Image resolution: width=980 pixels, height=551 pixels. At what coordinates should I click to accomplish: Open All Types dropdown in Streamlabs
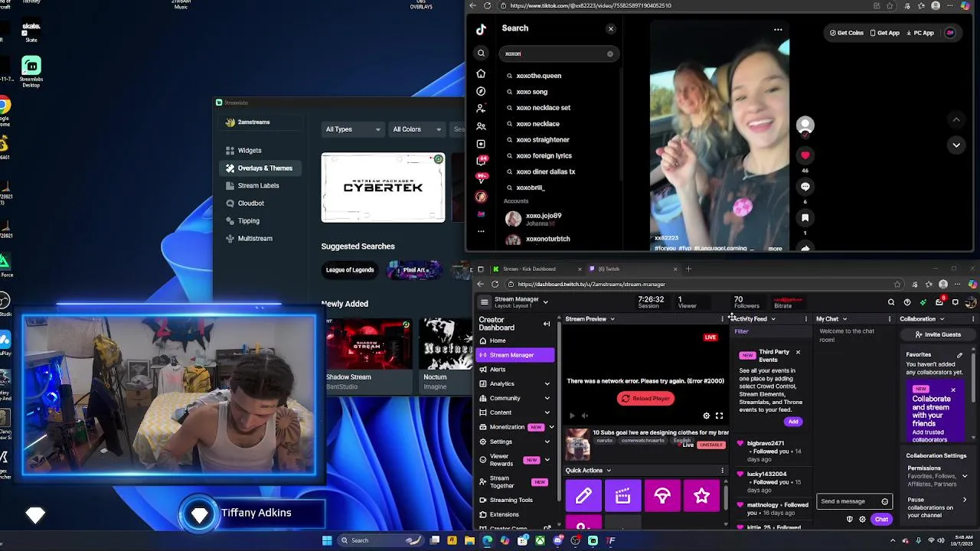pyautogui.click(x=353, y=129)
